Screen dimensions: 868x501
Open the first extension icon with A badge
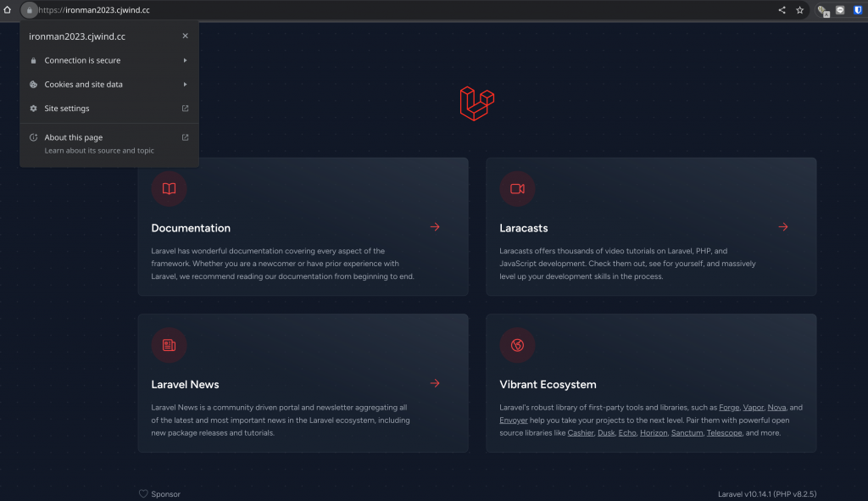823,10
